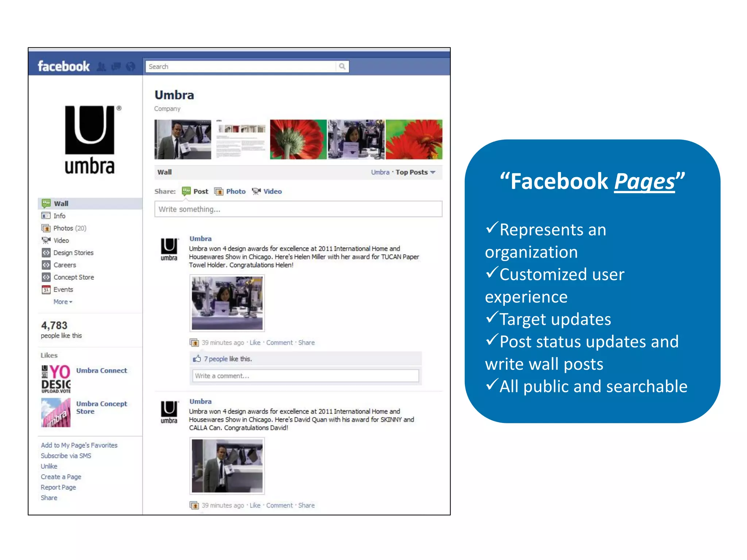Click the 7 people like this link
Image resolution: width=747 pixels, height=560 pixels.
216,359
